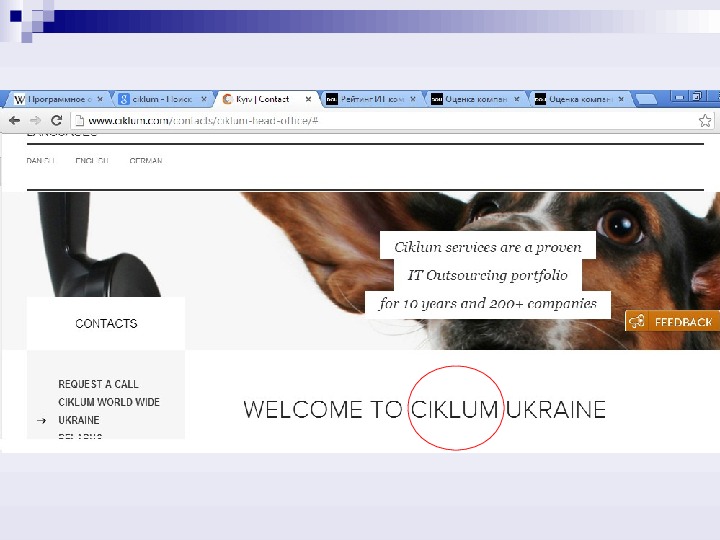Click the 'Ciklum services are a proven' banner text
The height and width of the screenshot is (540, 720).
point(488,247)
